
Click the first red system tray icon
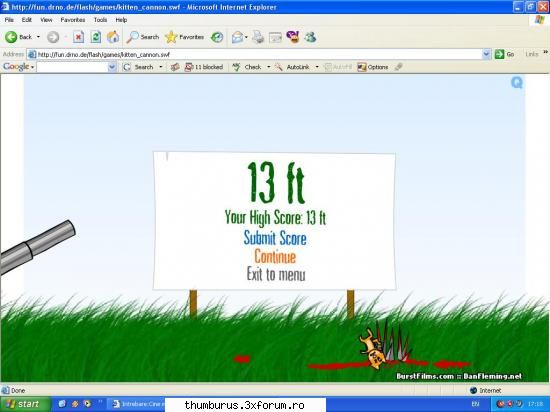[500, 404]
